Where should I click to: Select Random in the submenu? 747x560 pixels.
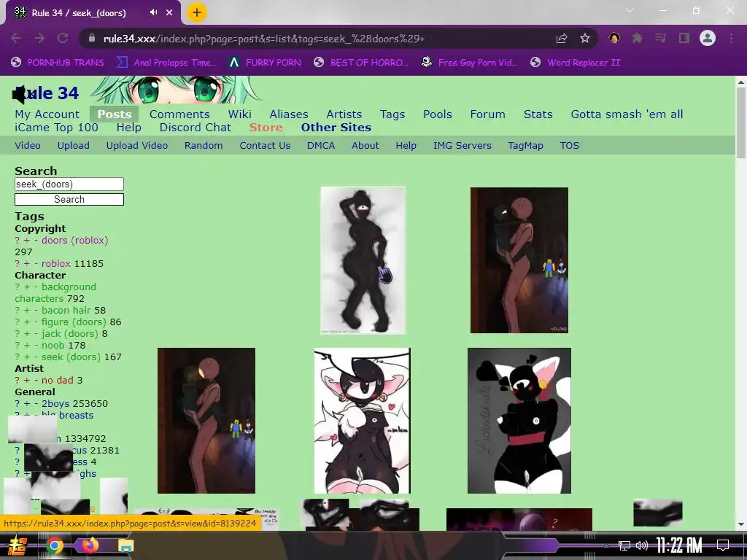pyautogui.click(x=204, y=146)
